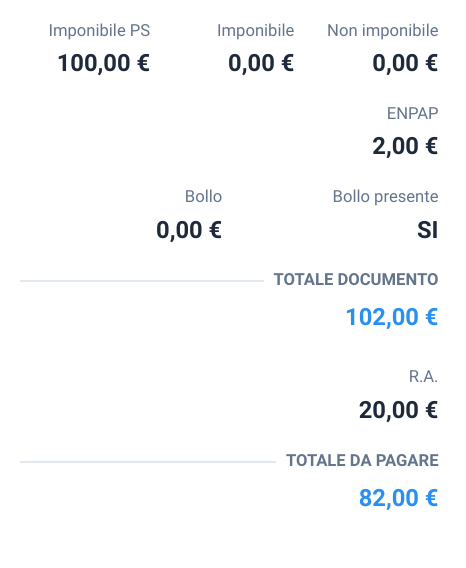Select the 0,00 € Non imponibile value
Screen dimensions: 466x568
405,63
